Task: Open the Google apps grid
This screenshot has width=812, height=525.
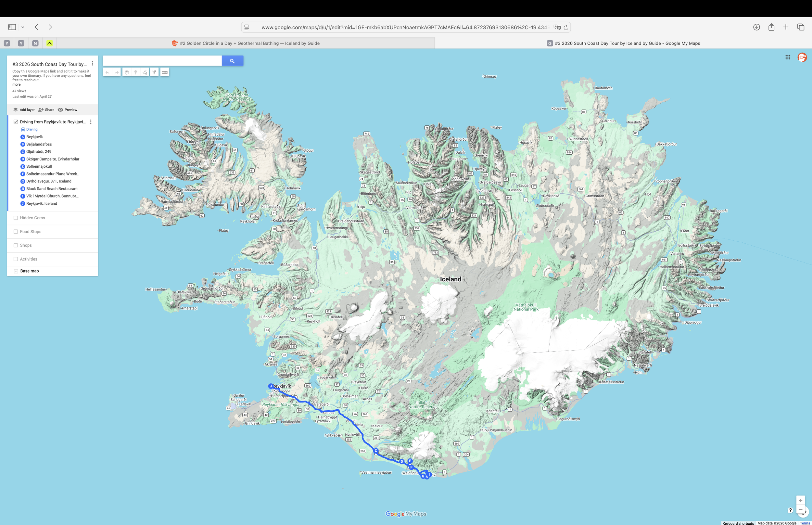Action: point(788,57)
